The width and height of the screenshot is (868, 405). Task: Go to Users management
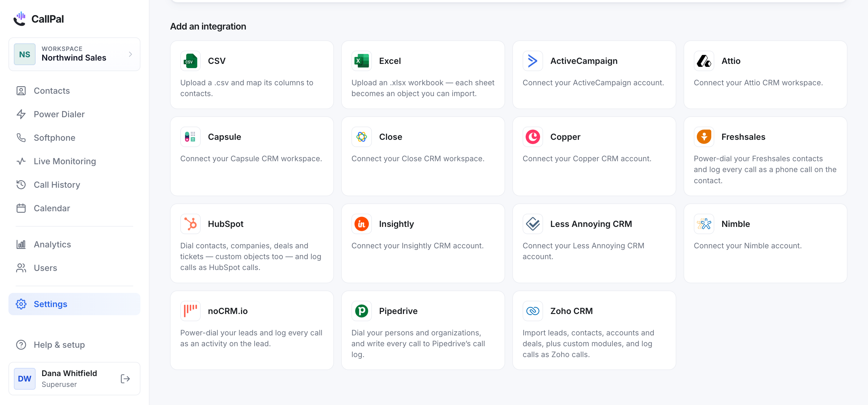pos(74,268)
